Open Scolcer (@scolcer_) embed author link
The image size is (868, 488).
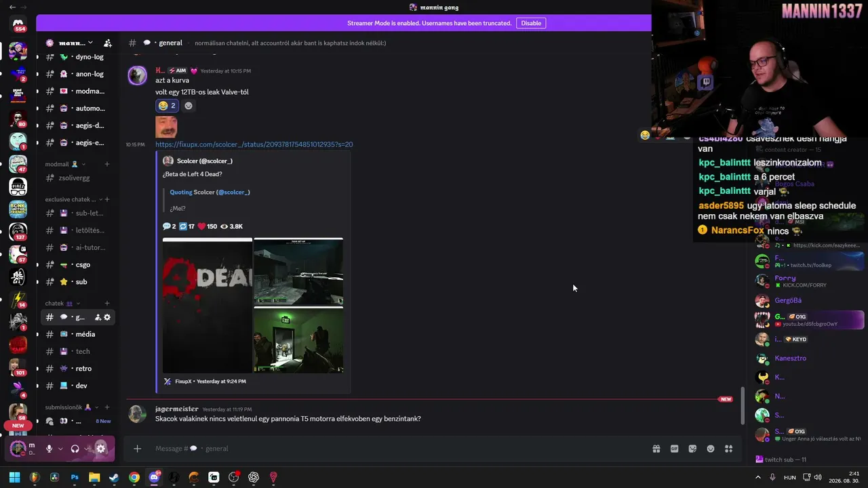205,161
